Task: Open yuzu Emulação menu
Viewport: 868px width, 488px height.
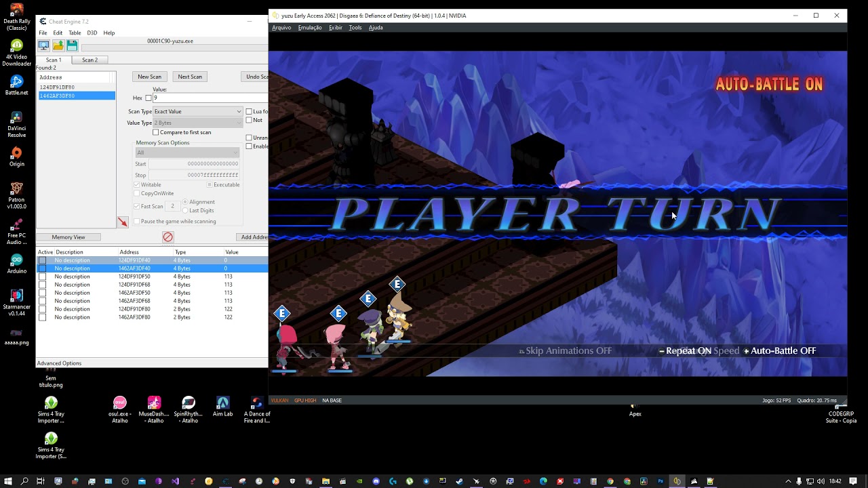Action: [310, 28]
